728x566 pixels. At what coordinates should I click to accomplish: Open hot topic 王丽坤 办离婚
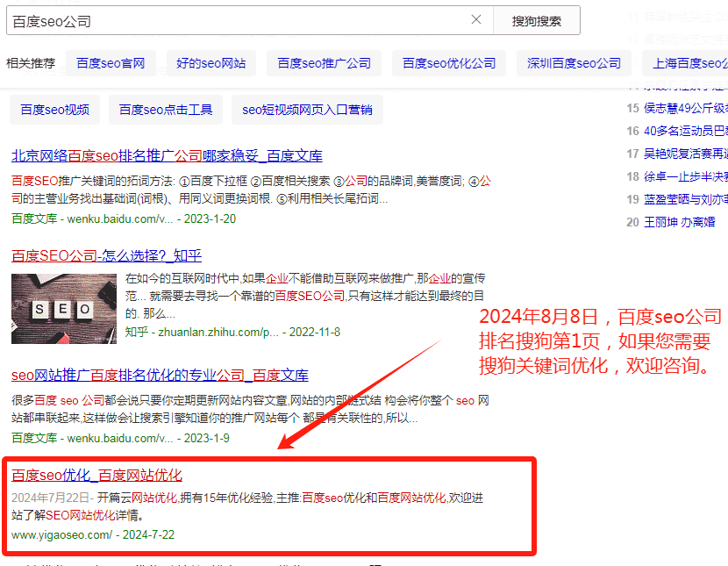(x=680, y=222)
